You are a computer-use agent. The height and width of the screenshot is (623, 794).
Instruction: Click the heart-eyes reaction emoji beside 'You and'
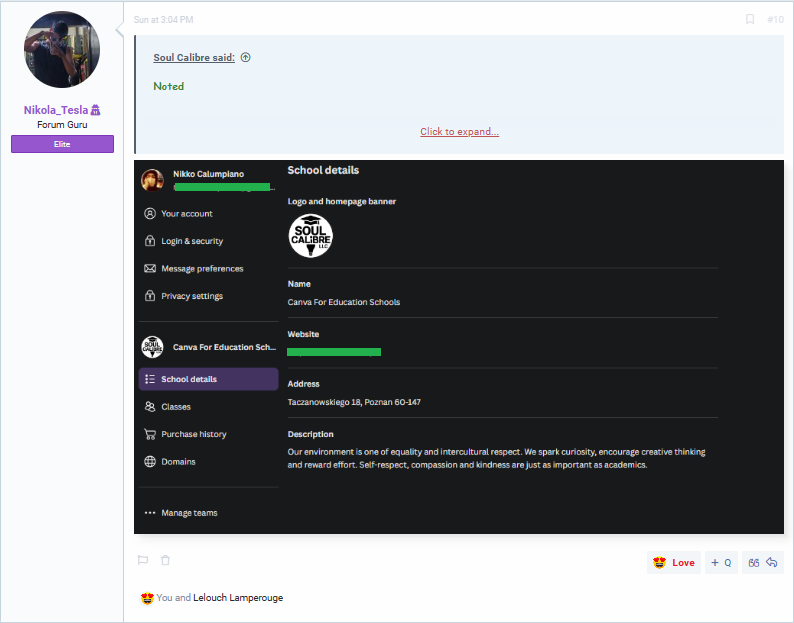pyautogui.click(x=147, y=598)
